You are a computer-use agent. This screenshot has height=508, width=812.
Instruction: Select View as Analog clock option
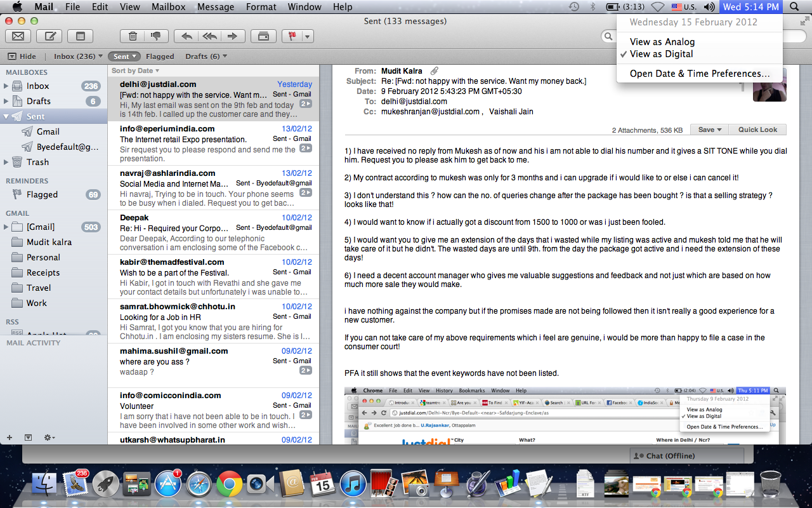pyautogui.click(x=662, y=42)
